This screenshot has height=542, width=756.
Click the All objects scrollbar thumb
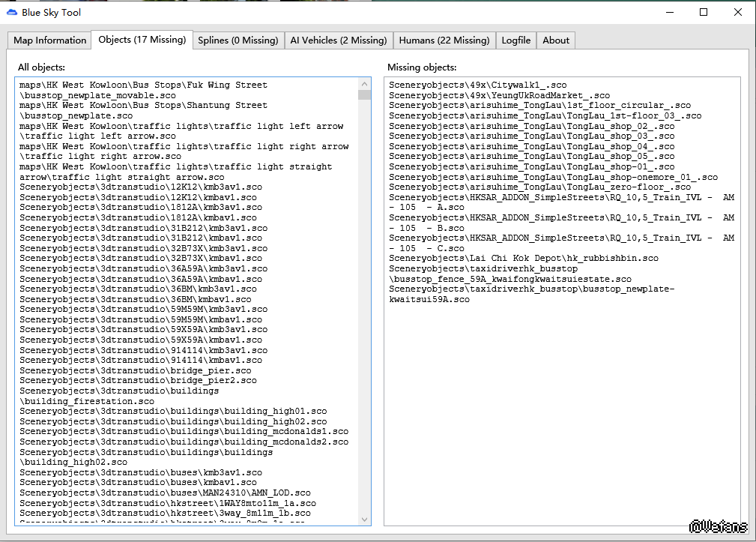[x=364, y=95]
